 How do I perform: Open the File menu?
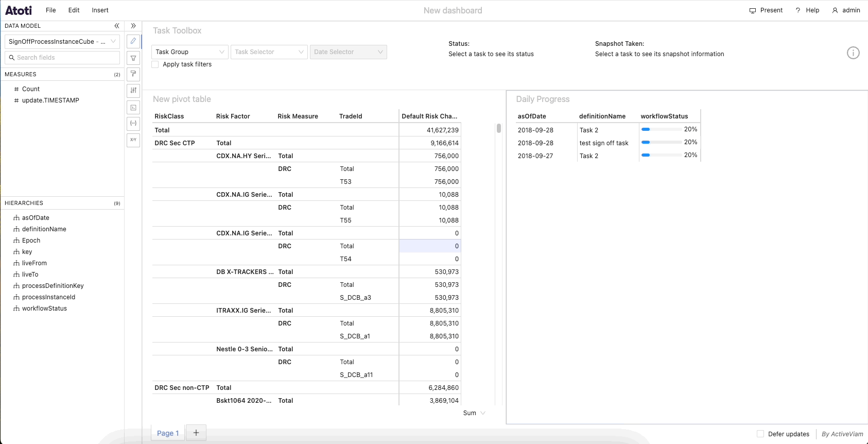click(51, 10)
